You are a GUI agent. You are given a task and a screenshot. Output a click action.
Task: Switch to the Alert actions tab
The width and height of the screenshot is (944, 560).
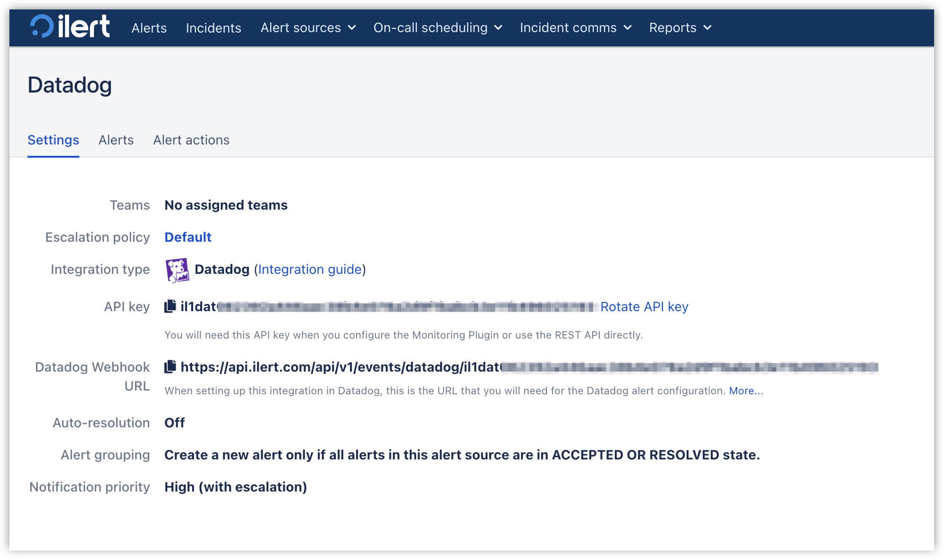pyautogui.click(x=191, y=140)
